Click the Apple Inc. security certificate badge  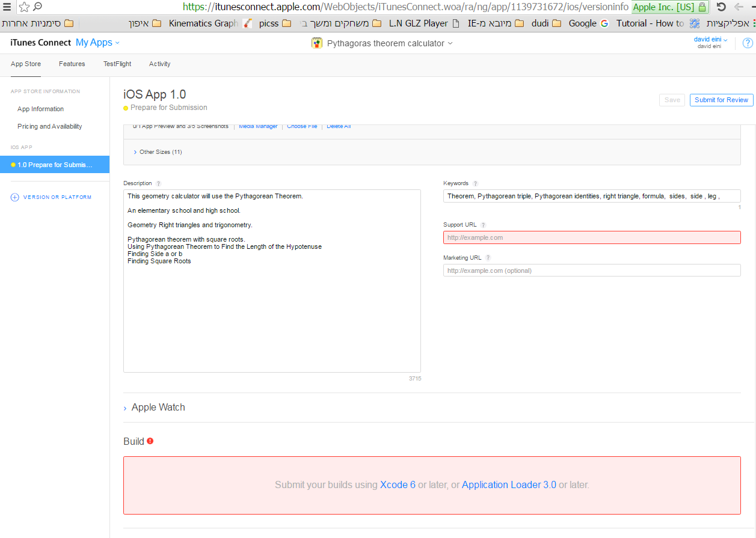point(670,7)
